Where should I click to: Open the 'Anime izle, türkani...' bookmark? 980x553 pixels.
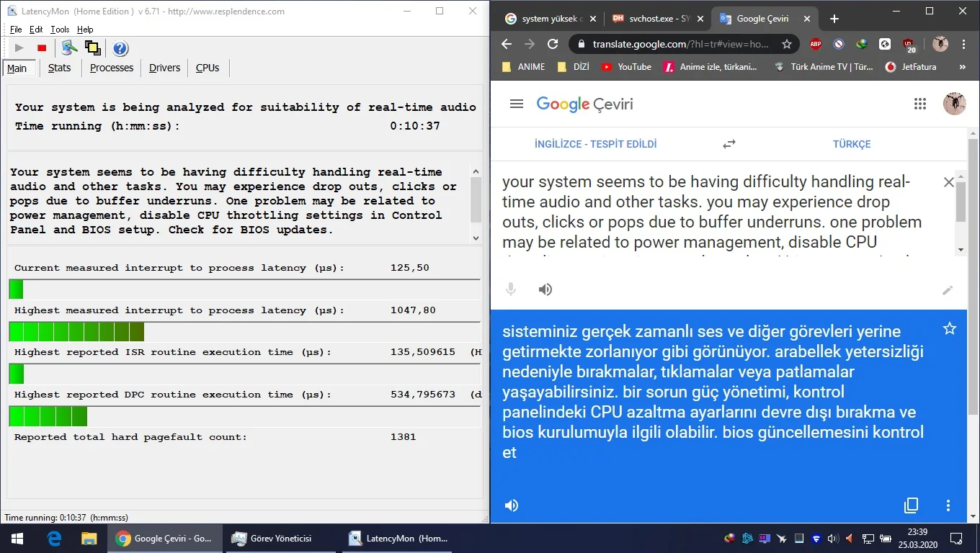click(x=710, y=67)
